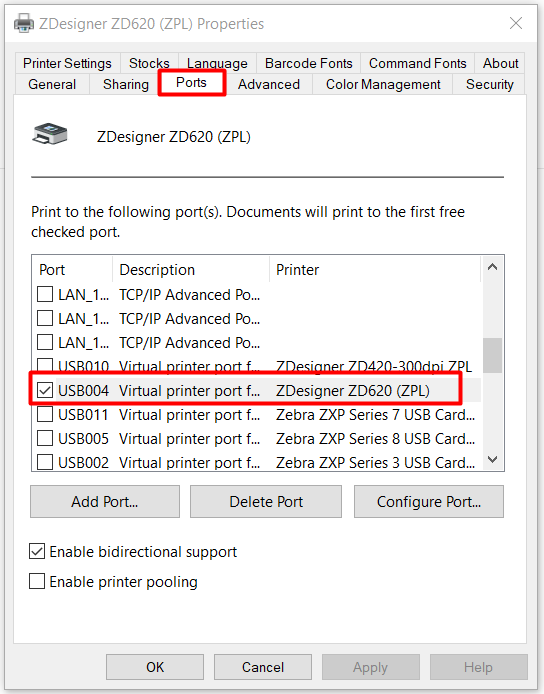Click the printer icon in title bar
This screenshot has height=694, width=544.
pyautogui.click(x=23, y=23)
